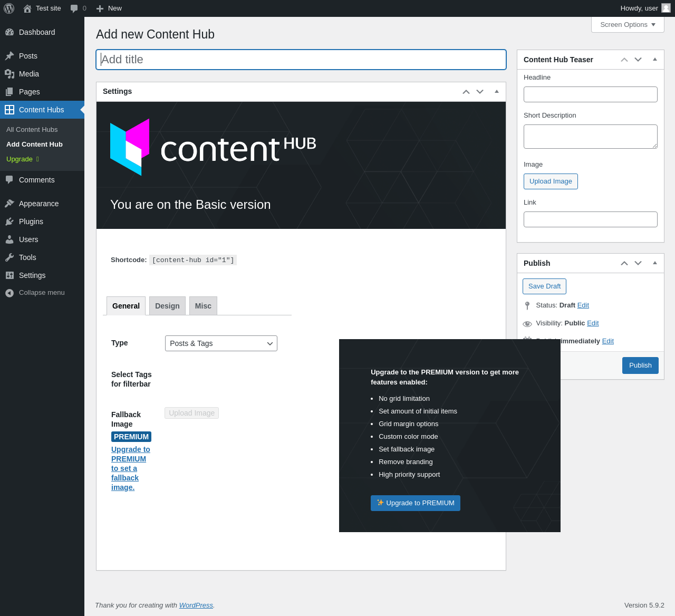Click the Dashboard gauge icon

[9, 32]
